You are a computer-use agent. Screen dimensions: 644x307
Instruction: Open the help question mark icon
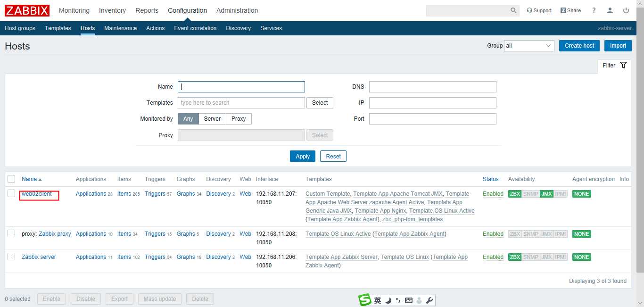click(594, 10)
